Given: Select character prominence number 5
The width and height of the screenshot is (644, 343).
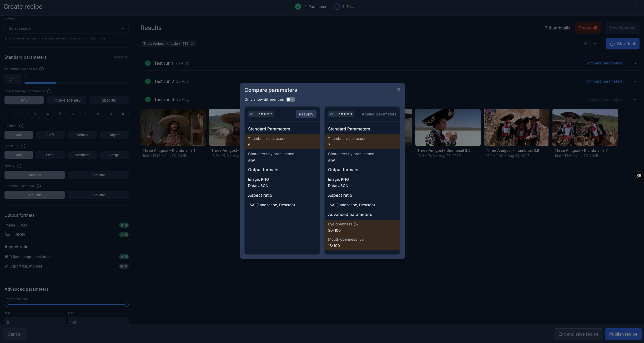Looking at the screenshot, I should (60, 114).
